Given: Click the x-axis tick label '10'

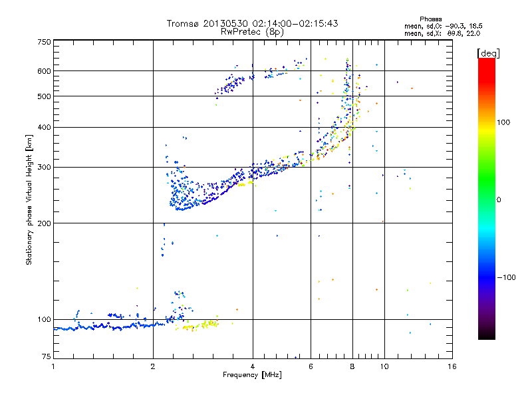Looking at the screenshot, I should (384, 366).
